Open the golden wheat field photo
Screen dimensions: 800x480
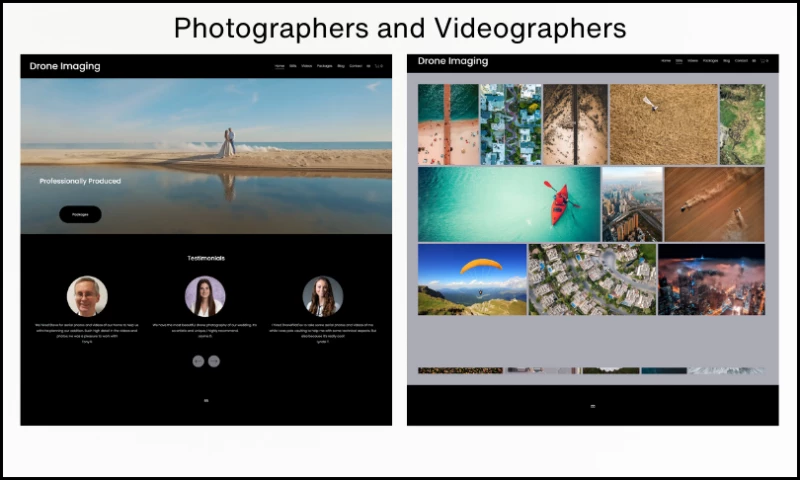(x=663, y=124)
